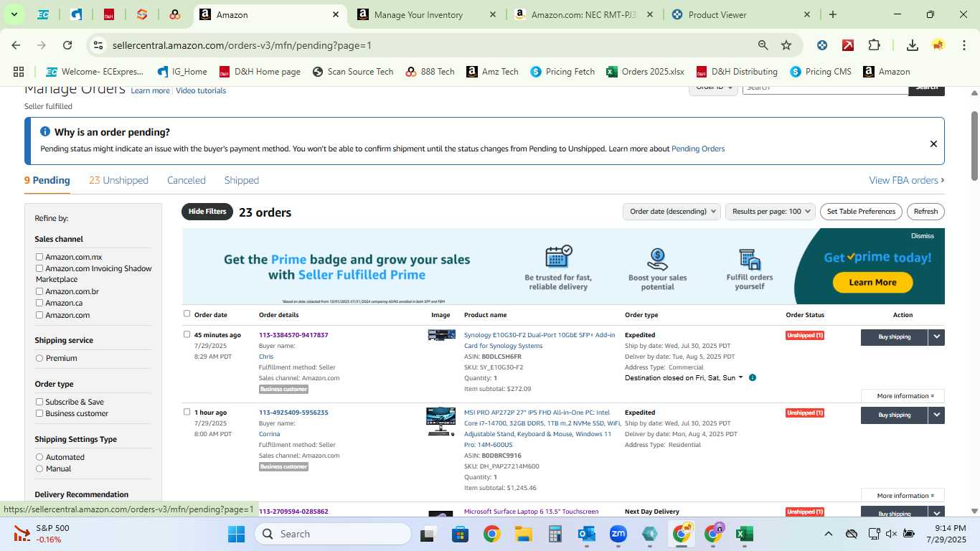This screenshot has width=980, height=551.
Task: Click the Learn More Prime button
Action: pyautogui.click(x=872, y=283)
